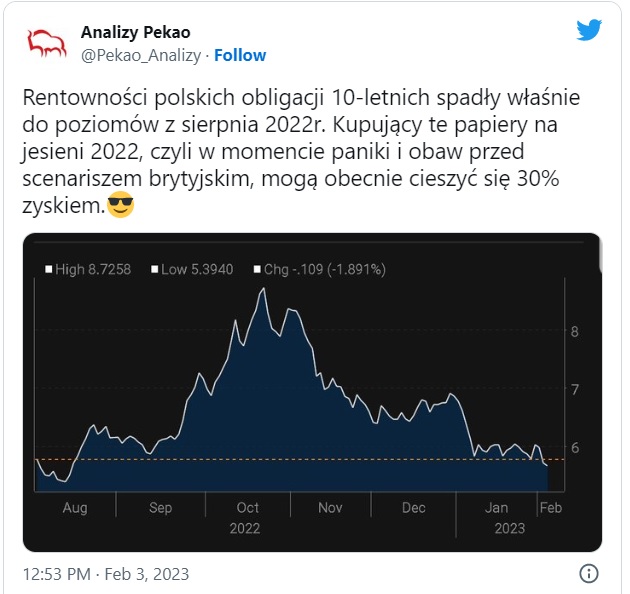Click the tweet text about Polish bonds
The width and height of the screenshot is (630, 594).
tap(301, 151)
